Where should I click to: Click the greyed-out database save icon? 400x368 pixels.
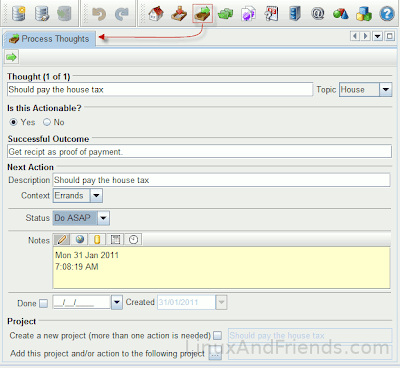click(x=64, y=13)
